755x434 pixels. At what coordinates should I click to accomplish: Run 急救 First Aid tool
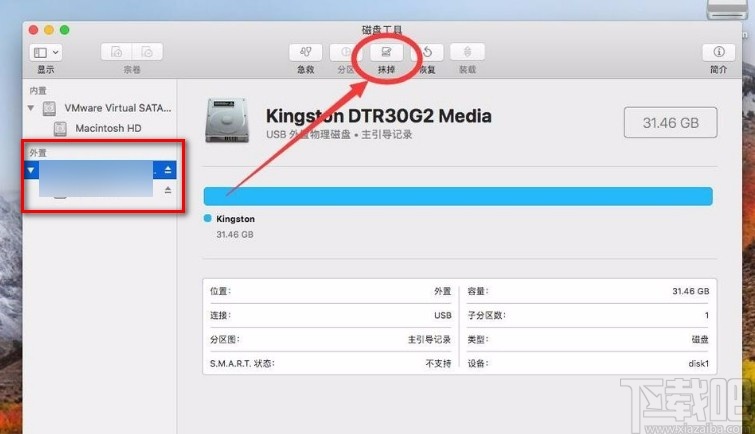[305, 52]
